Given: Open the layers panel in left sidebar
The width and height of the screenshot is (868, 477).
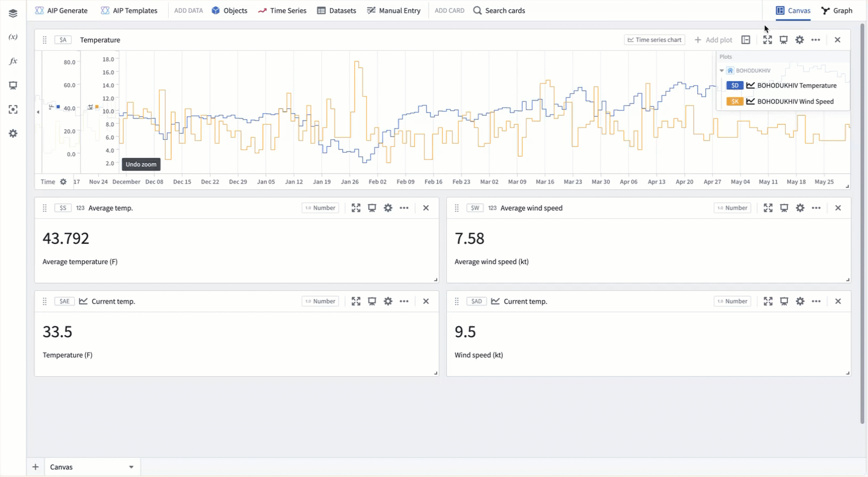Looking at the screenshot, I should [13, 13].
